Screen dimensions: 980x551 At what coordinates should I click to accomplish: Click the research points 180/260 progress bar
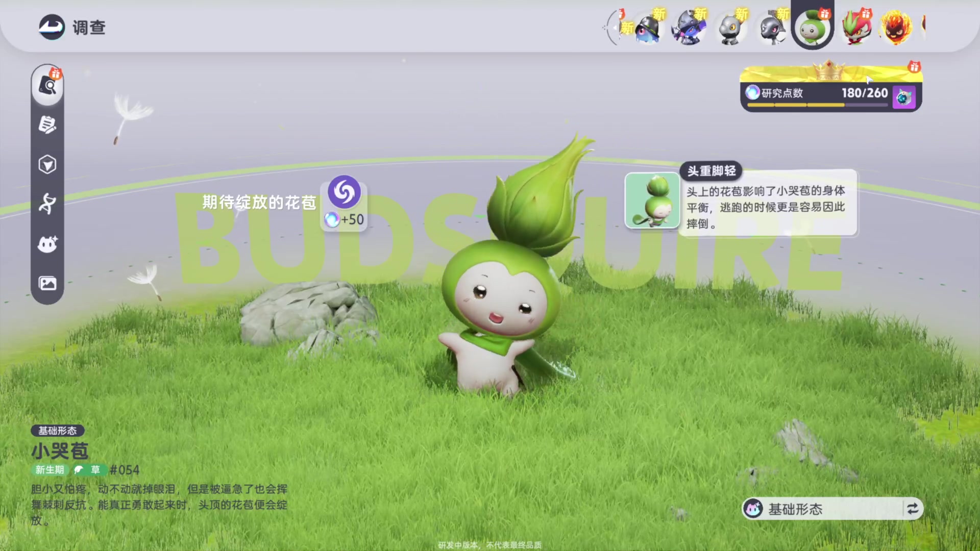point(818,105)
